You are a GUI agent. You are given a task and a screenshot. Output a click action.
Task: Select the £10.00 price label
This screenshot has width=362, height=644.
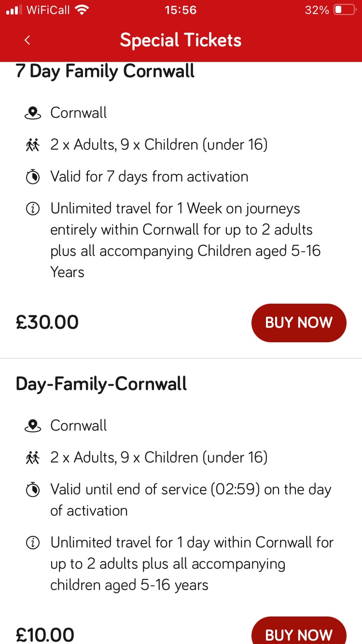click(45, 634)
